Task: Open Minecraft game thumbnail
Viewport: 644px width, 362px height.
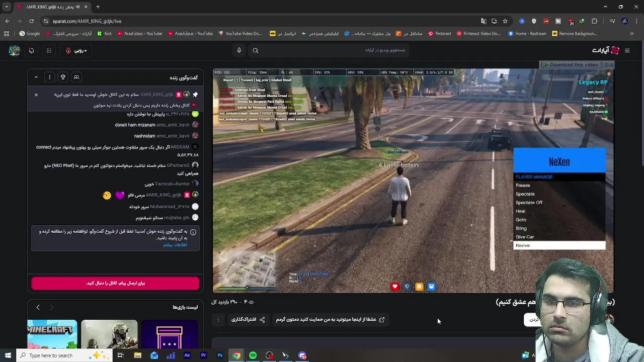Action: [52, 334]
